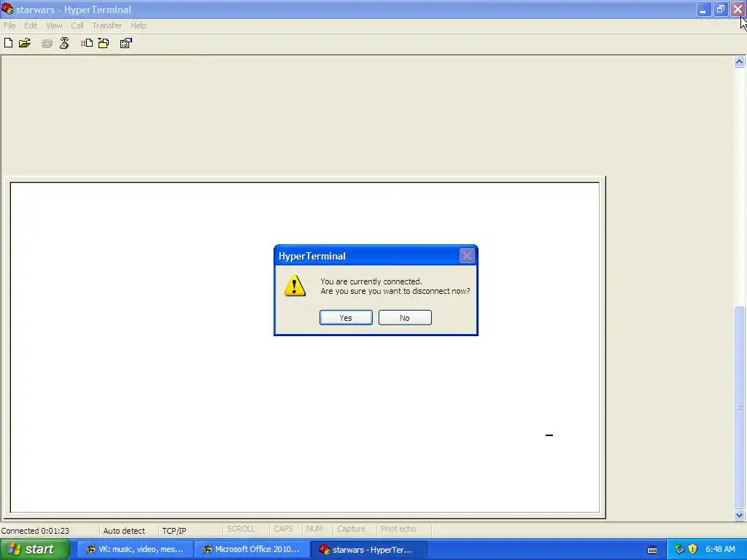Screen dimensions: 747x560
Task: Click the scroll down arrow
Action: click(739, 515)
